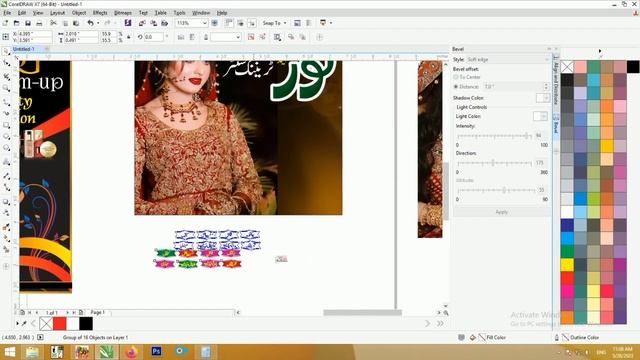This screenshot has height=360, width=640.
Task: Click the Import icon in toolbar
Action: [x=142, y=23]
